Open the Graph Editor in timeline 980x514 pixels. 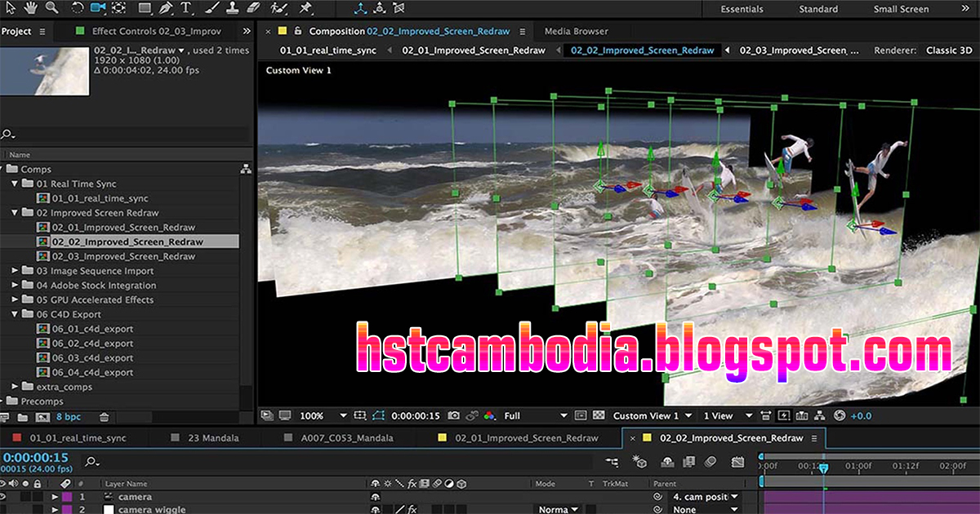(x=737, y=462)
